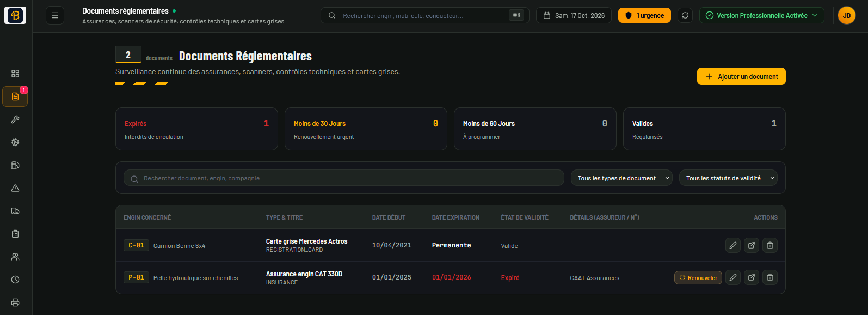Viewport: 868px width, 315px height.
Task: Click Renouveler for the CAT 330D insurance
Action: (x=698, y=278)
